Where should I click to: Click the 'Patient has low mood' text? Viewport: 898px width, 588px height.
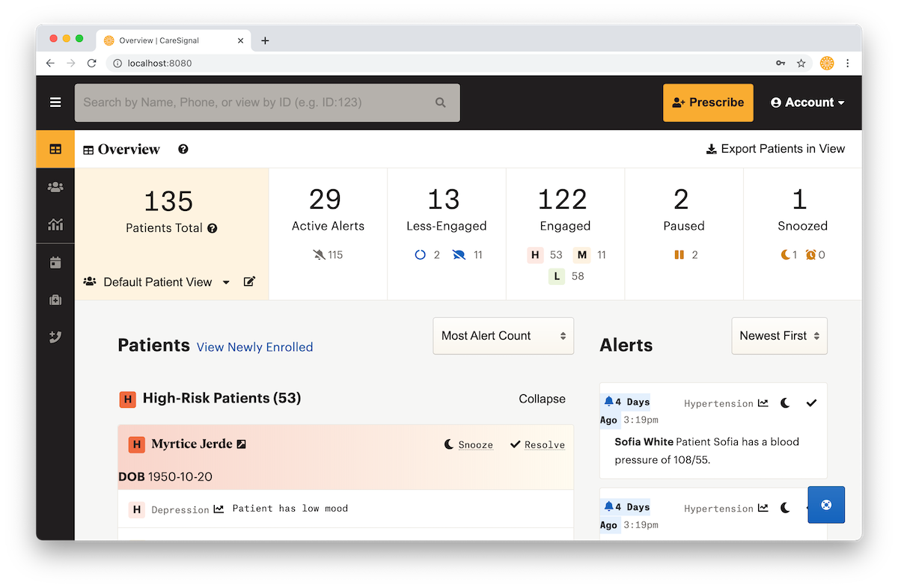pyautogui.click(x=290, y=509)
